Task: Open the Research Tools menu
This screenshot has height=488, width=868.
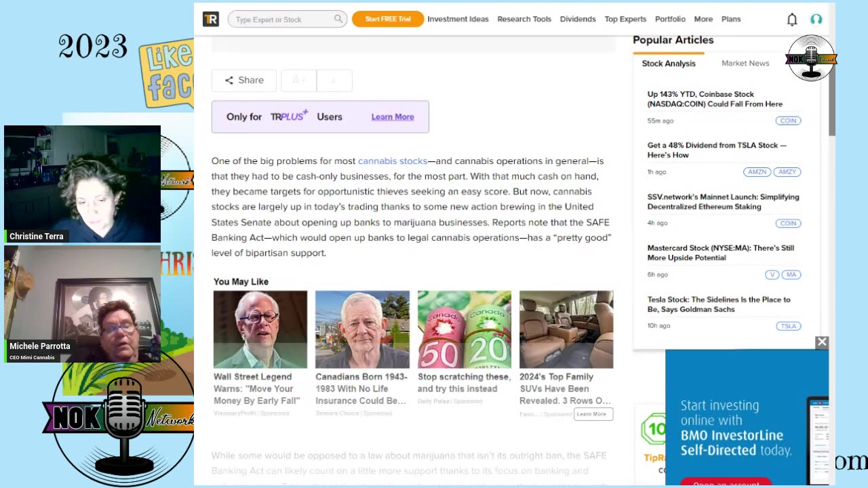Action: coord(524,19)
